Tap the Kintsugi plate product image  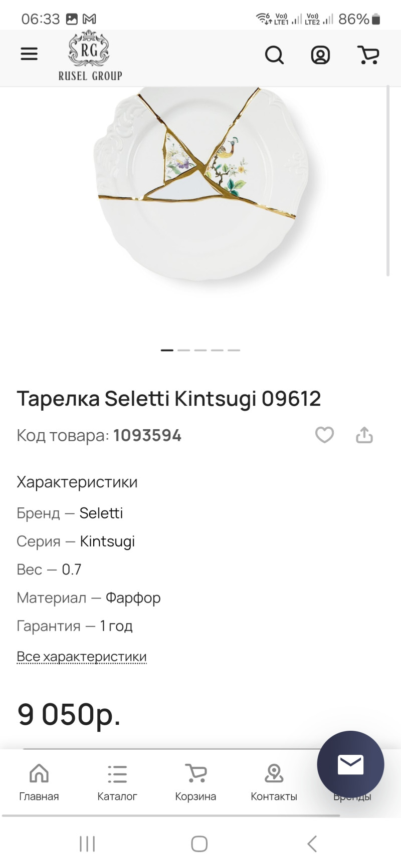click(x=200, y=185)
